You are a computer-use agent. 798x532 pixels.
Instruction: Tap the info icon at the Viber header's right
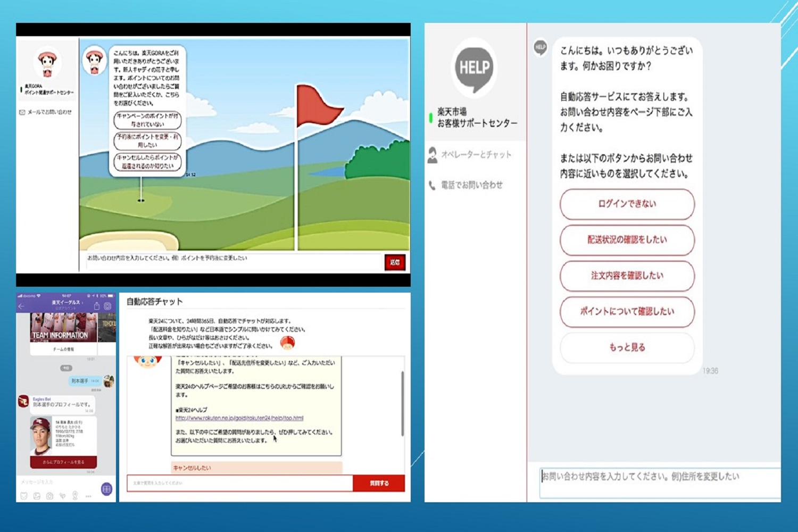[107, 306]
